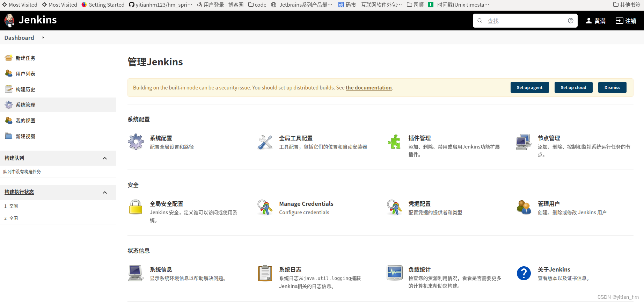Click the 构建历史 notepad icon
This screenshot has width=644, height=303.
9,89
